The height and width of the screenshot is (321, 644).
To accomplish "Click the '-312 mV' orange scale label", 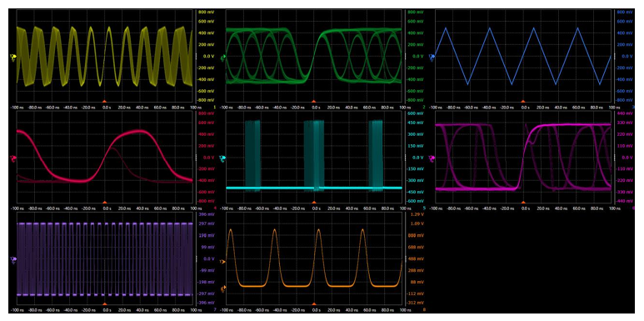I will pos(414,303).
